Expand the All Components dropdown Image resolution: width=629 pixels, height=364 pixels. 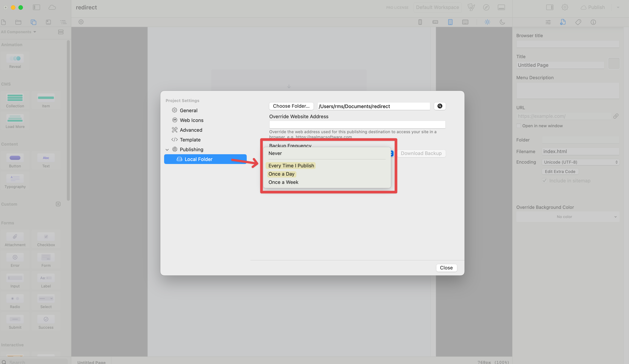(x=19, y=32)
